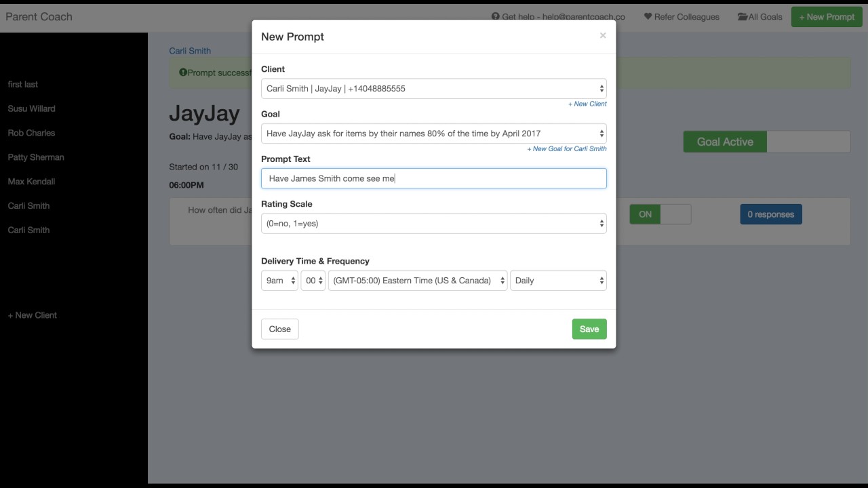Open the Client dropdown for Carli Smith

(434, 88)
